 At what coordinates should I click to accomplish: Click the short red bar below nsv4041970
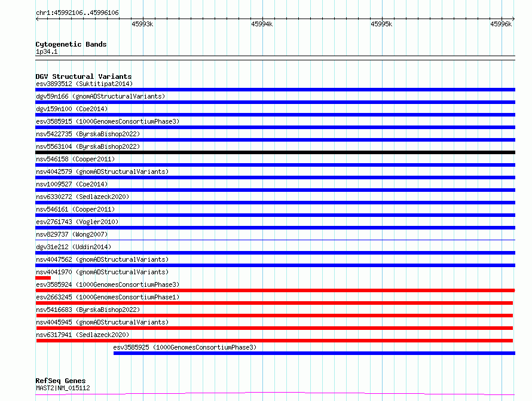point(43,278)
